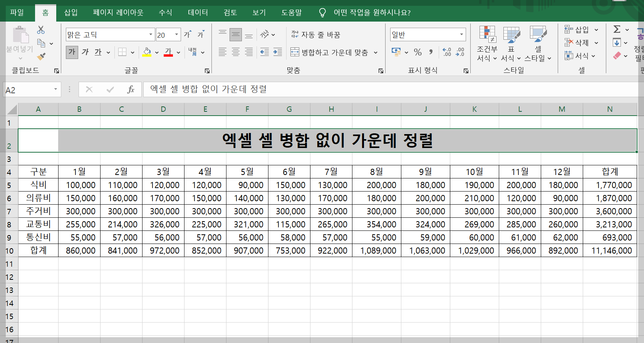Apply percent style (%) icon
Image resolution: width=644 pixels, height=343 pixels.
point(418,52)
